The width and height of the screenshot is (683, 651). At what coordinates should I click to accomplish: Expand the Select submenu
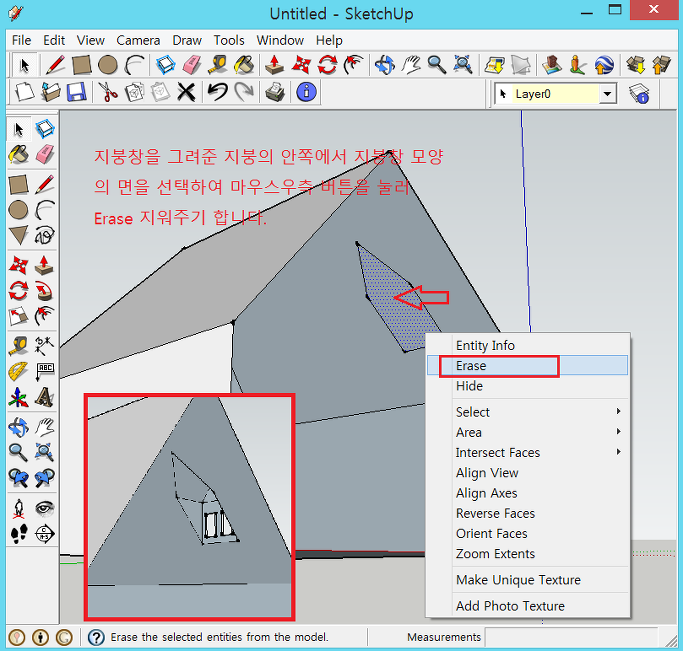point(527,412)
